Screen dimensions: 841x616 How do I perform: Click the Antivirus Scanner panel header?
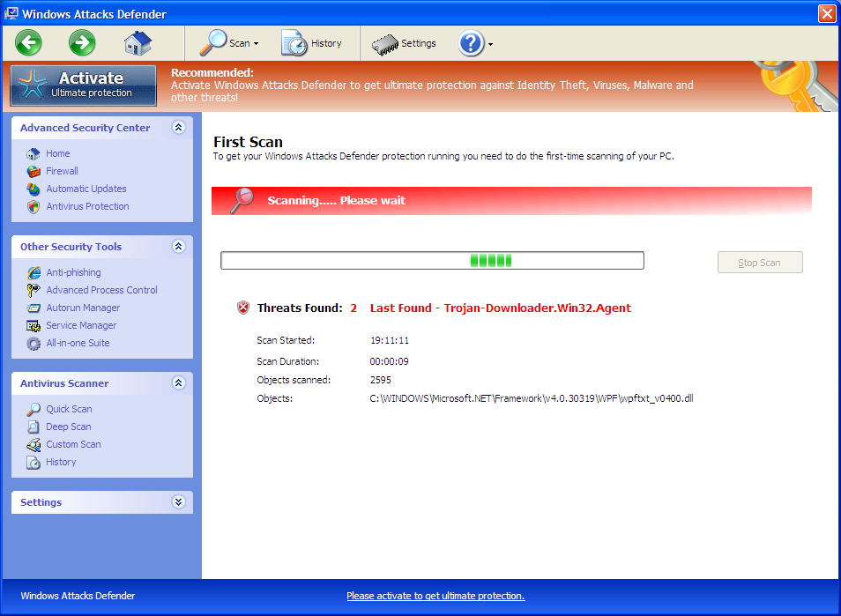click(102, 383)
